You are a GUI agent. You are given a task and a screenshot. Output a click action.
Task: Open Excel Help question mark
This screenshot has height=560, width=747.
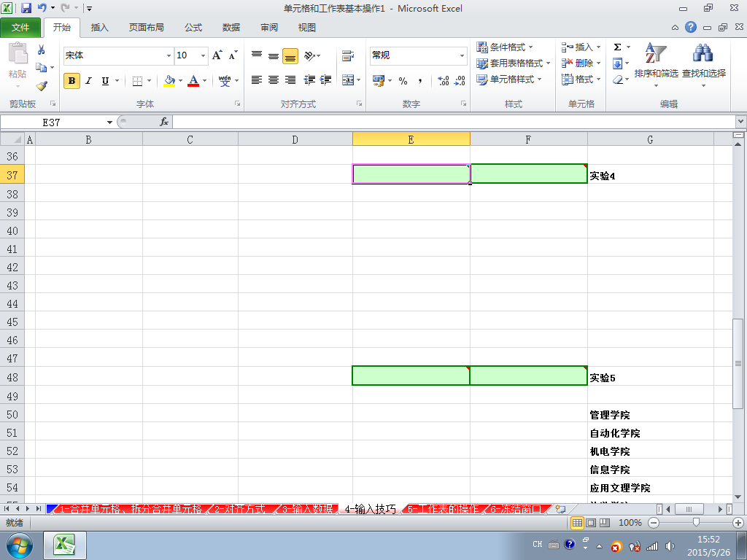[x=690, y=27]
